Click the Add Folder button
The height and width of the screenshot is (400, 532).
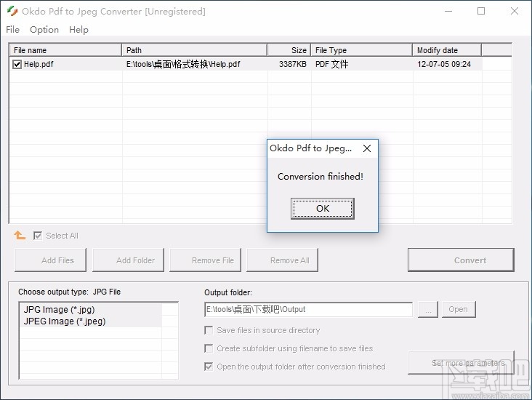click(x=128, y=260)
